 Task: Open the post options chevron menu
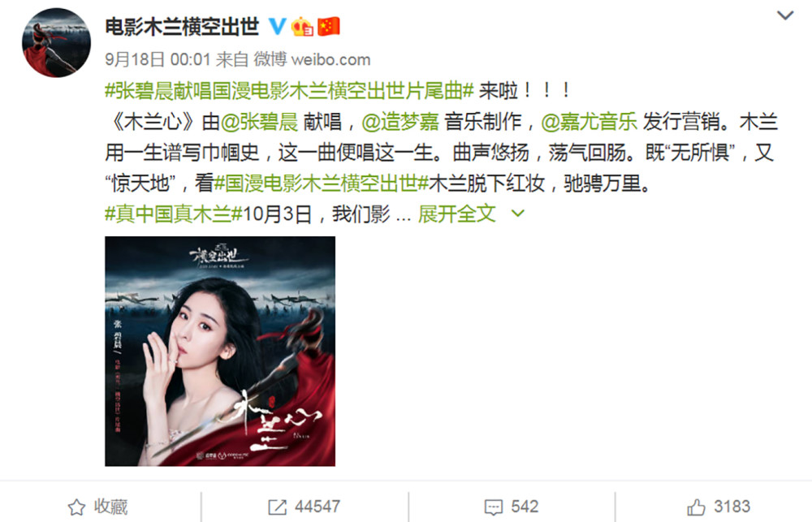[785, 15]
